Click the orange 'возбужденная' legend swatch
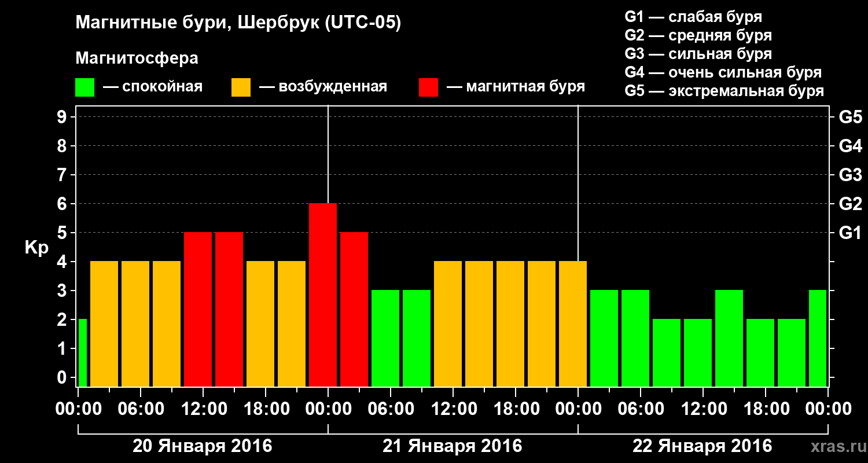The height and width of the screenshot is (463, 868). (x=241, y=87)
